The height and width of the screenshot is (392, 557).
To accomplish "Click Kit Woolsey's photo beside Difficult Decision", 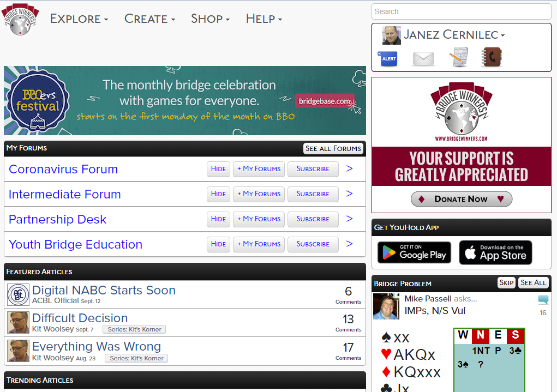I will tap(18, 322).
